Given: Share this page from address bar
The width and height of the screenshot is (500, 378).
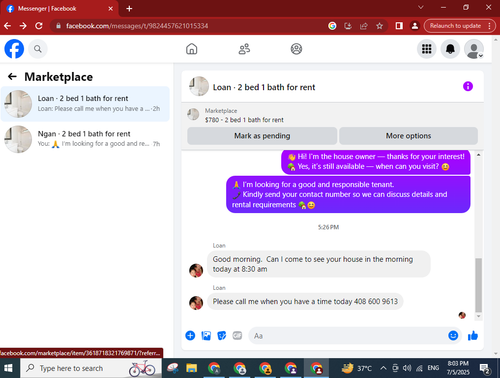Looking at the screenshot, I should point(363,26).
